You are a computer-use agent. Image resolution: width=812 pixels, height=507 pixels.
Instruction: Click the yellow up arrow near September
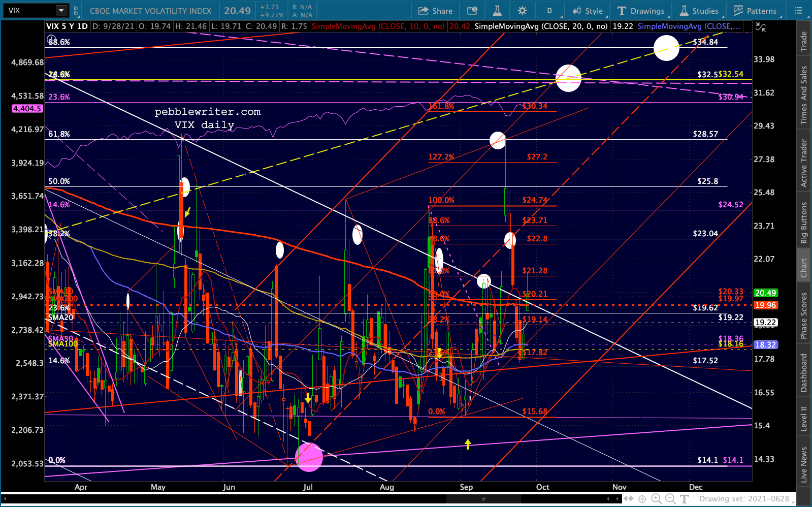(468, 445)
